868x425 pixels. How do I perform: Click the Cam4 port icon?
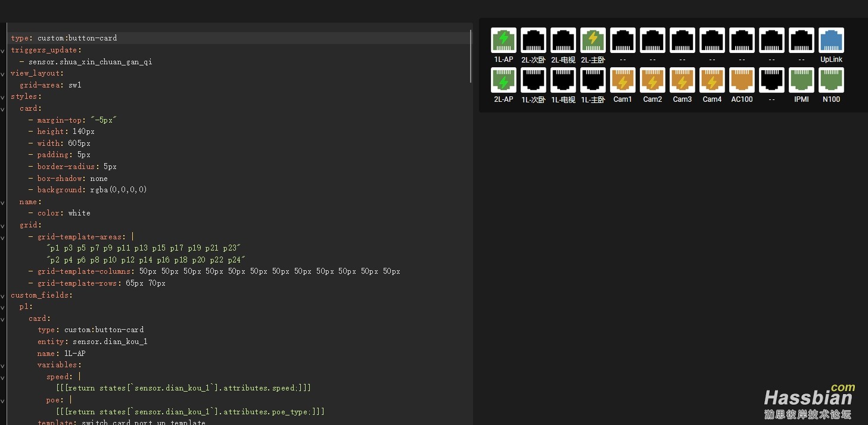pyautogui.click(x=712, y=80)
